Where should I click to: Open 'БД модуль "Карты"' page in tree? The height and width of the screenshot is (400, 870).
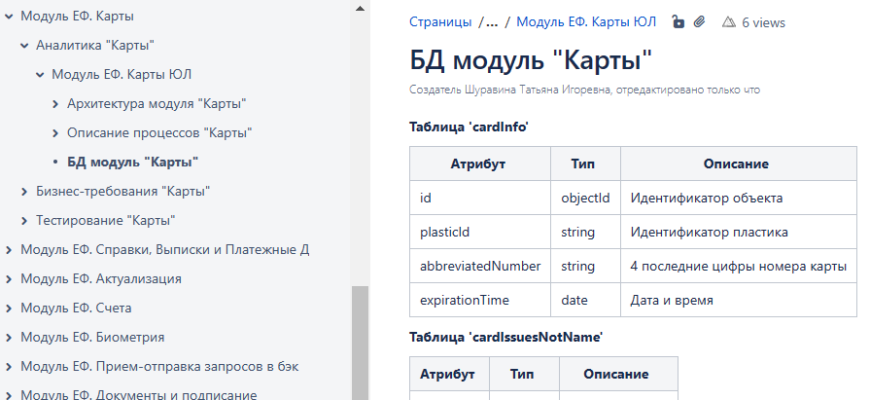132,162
